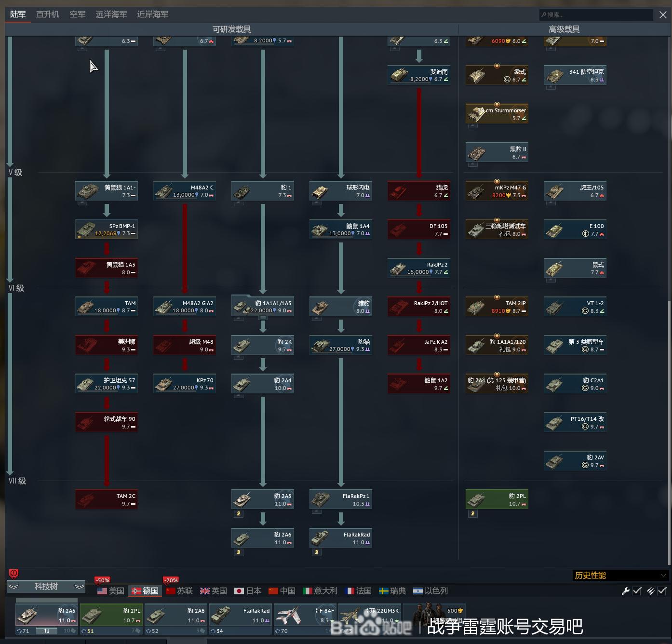Select the RakJPz 2 15,0000 vehicle card

[x=419, y=268]
